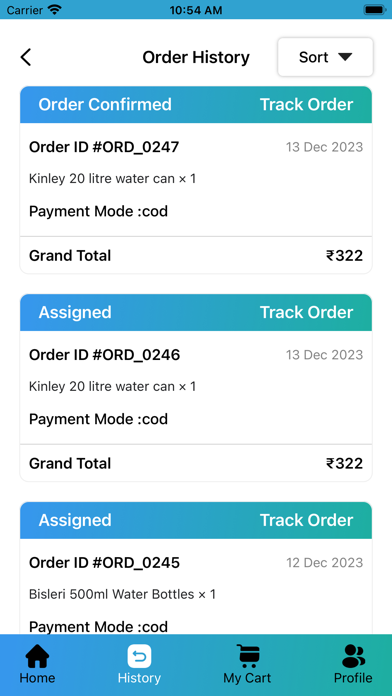Open the Sort dropdown
The width and height of the screenshot is (392, 696).
[x=325, y=57]
